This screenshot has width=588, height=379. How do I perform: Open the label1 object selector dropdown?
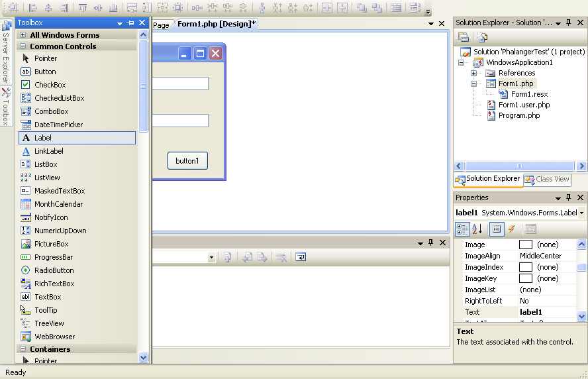click(581, 213)
